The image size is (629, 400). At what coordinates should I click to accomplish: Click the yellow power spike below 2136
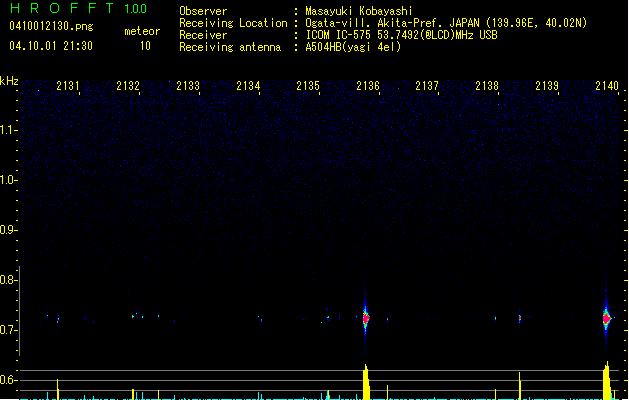[366, 382]
